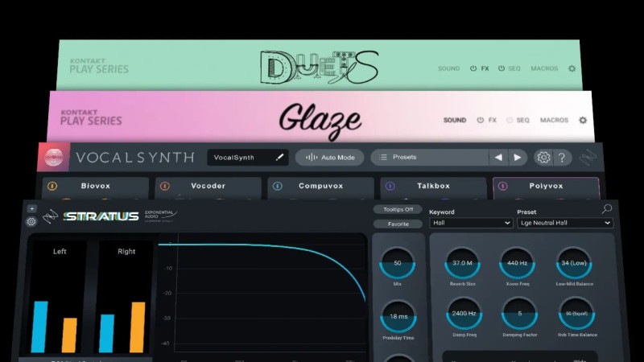644x362 pixels.
Task: Toggle Biovox module power
Action: [52, 186]
